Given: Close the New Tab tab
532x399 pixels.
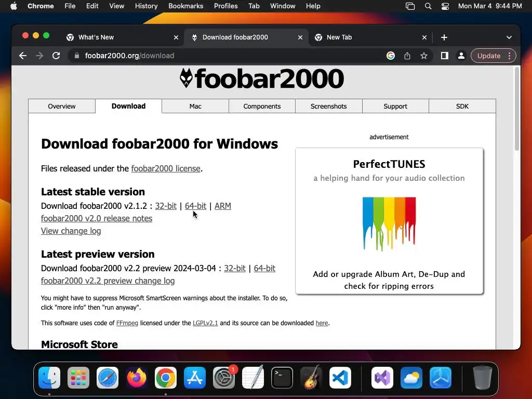Looking at the screenshot, I should click(424, 37).
